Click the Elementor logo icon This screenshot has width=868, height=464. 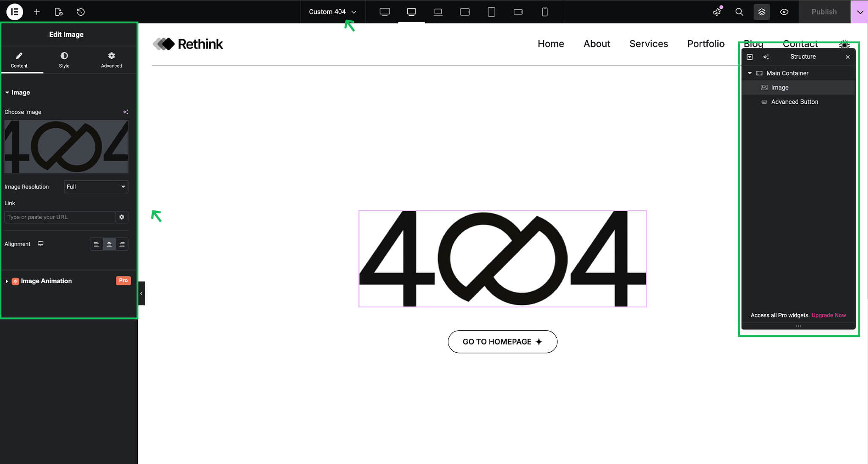(14, 12)
